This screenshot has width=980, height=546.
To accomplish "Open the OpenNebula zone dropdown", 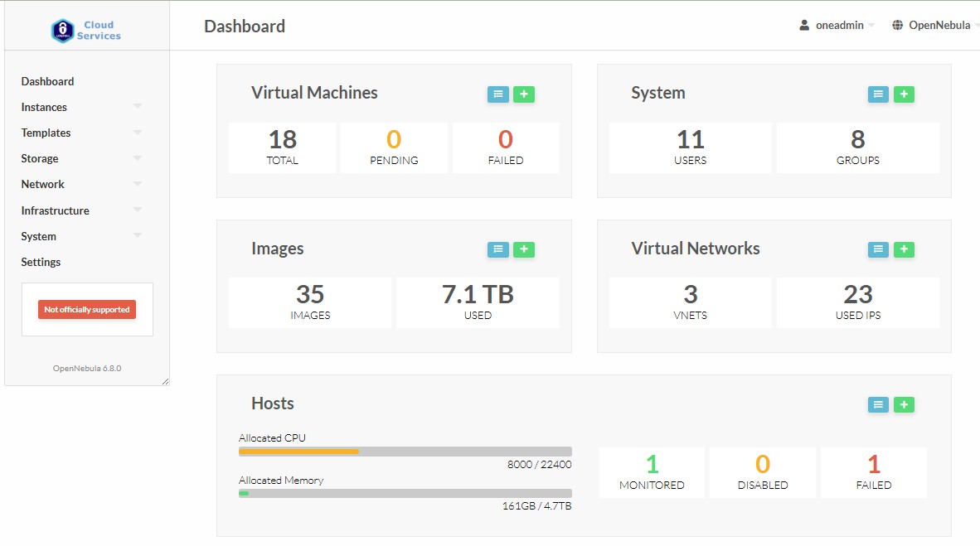I will 934,26.
